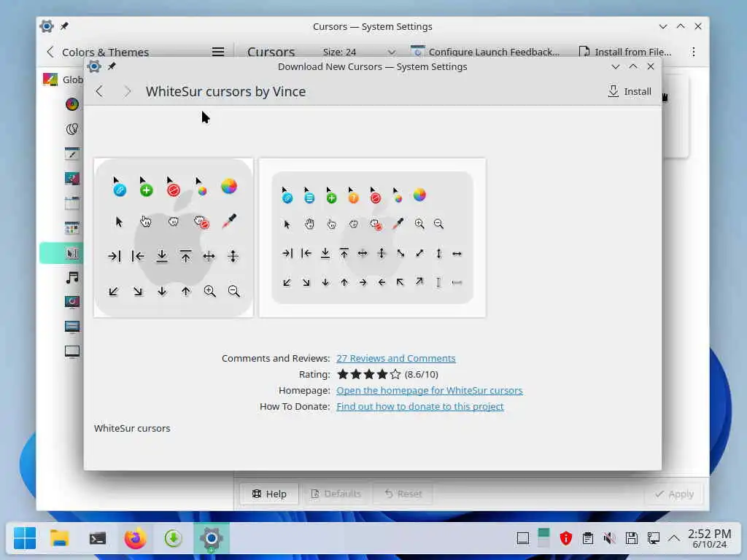Open System Settings window gear icon menu
Viewport: 747px width, 560px height.
click(47, 26)
